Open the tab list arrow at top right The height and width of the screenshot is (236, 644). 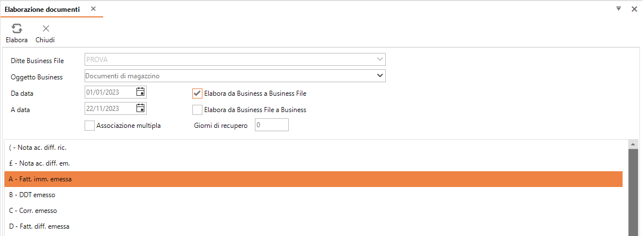click(619, 8)
